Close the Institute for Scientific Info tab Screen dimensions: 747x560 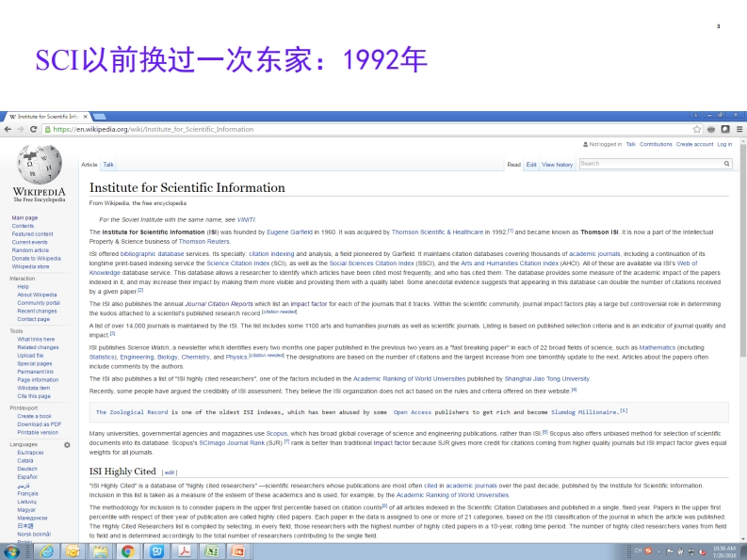pyautogui.click(x=86, y=116)
